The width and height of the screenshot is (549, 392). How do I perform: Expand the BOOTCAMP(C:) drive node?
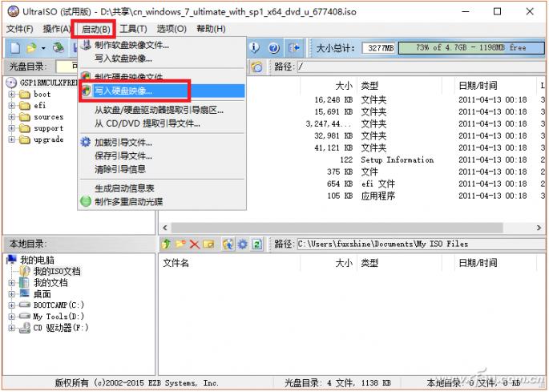pos(11,305)
